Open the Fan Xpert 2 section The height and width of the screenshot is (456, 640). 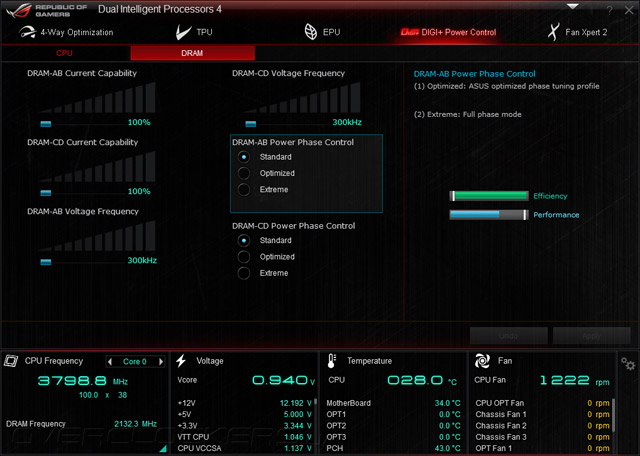tap(578, 32)
